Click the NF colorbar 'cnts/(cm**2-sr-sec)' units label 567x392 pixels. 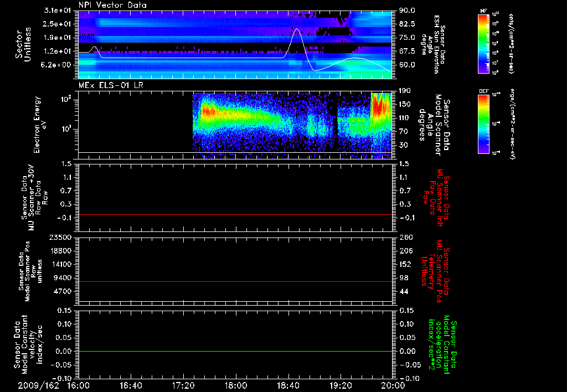pyautogui.click(x=511, y=43)
